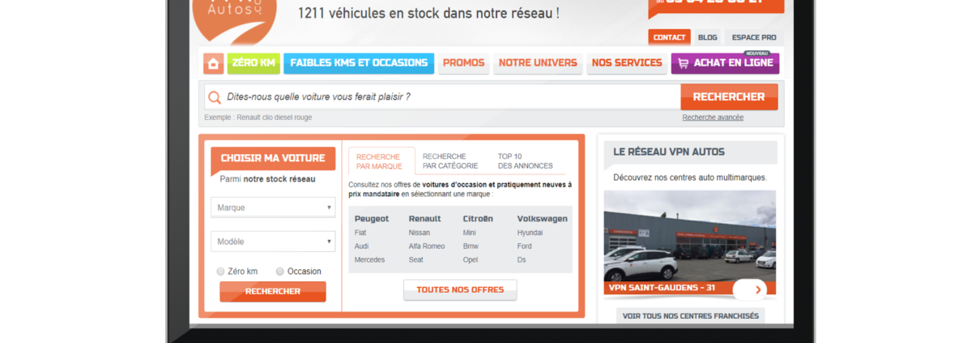Click the CHOISIR MA VOITURE heading

[x=273, y=158]
